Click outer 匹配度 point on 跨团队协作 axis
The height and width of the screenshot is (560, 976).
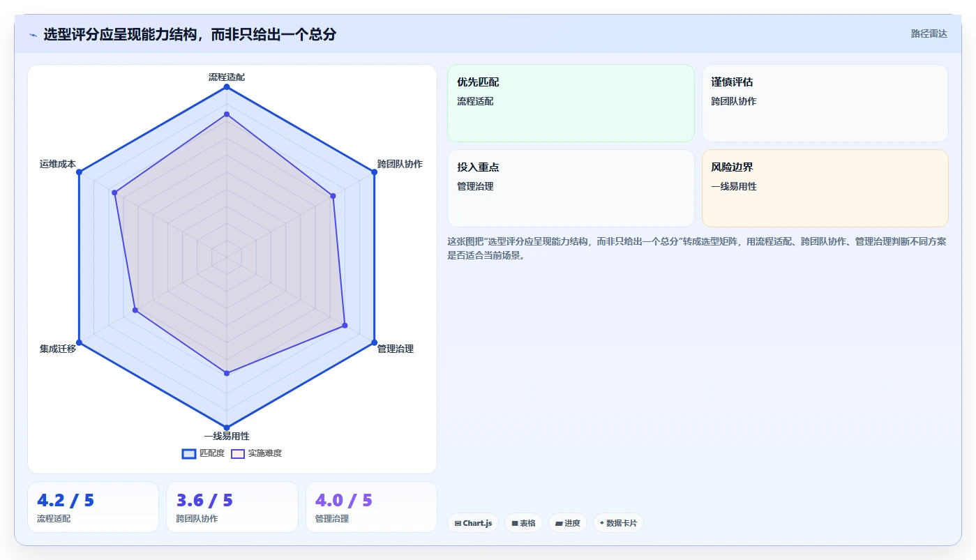pyautogui.click(x=375, y=172)
